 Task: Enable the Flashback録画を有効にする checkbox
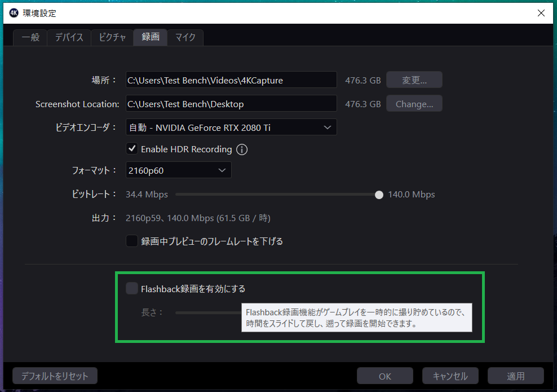(132, 289)
